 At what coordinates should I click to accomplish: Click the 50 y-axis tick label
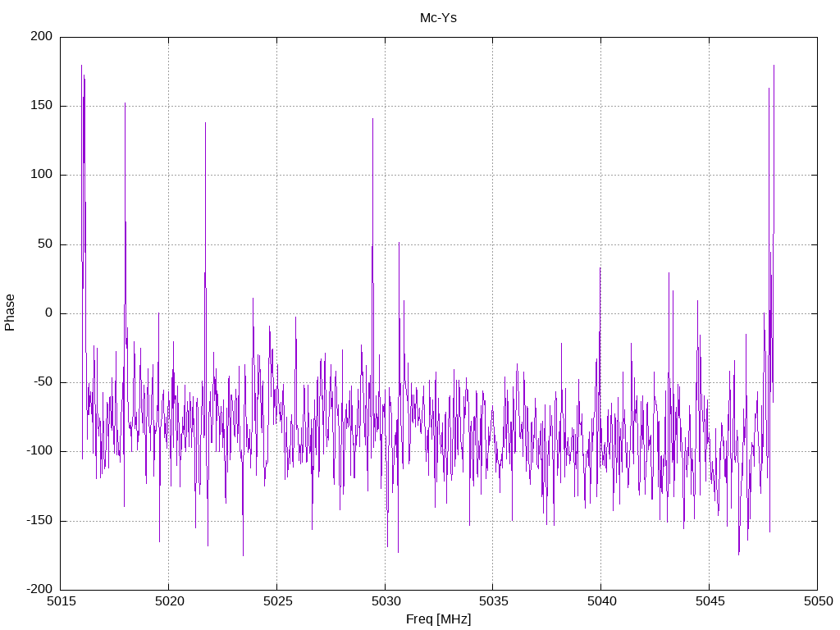[x=45, y=244]
